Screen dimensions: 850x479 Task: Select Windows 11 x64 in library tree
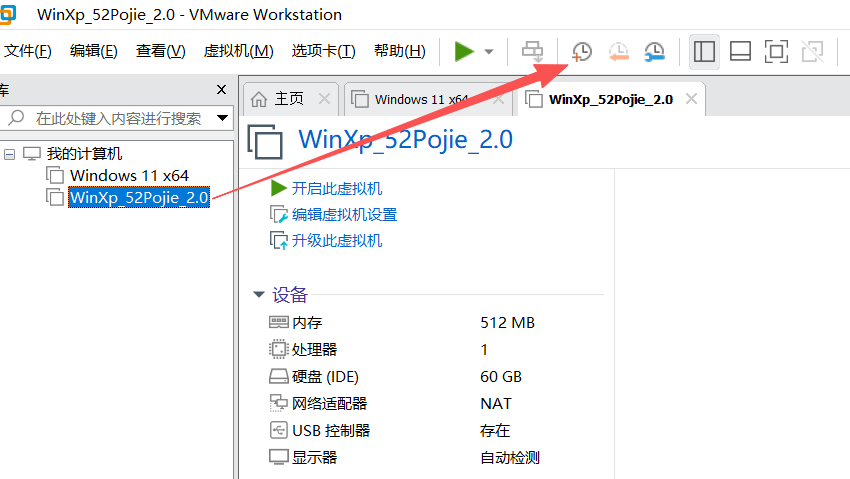point(129,176)
